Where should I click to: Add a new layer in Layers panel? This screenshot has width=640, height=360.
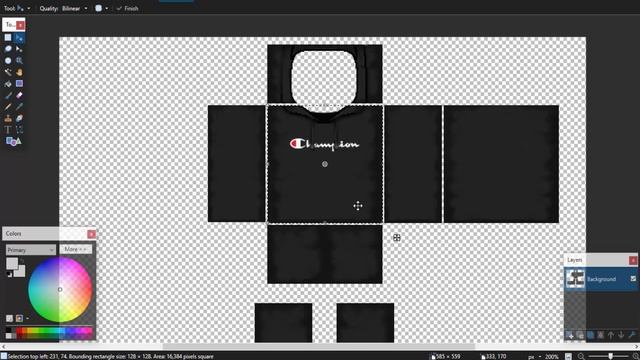click(x=571, y=335)
